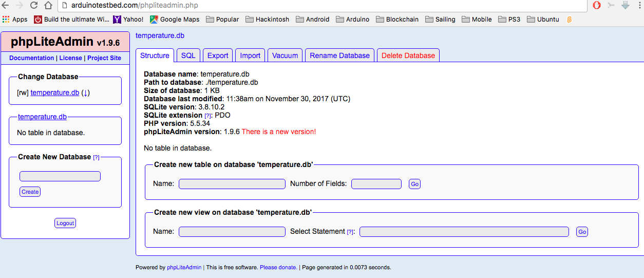The width and height of the screenshot is (644, 278).
Task: Open the Arduino bookmarks folder
Action: (353, 20)
